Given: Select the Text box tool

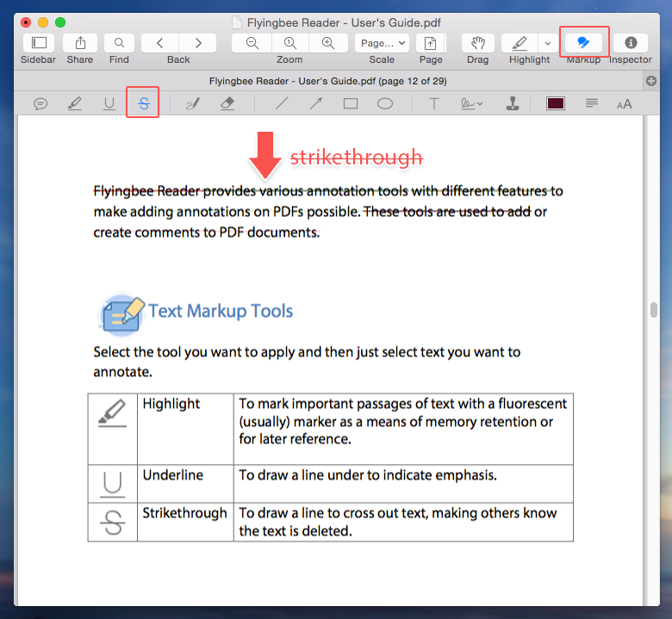Looking at the screenshot, I should click(433, 103).
